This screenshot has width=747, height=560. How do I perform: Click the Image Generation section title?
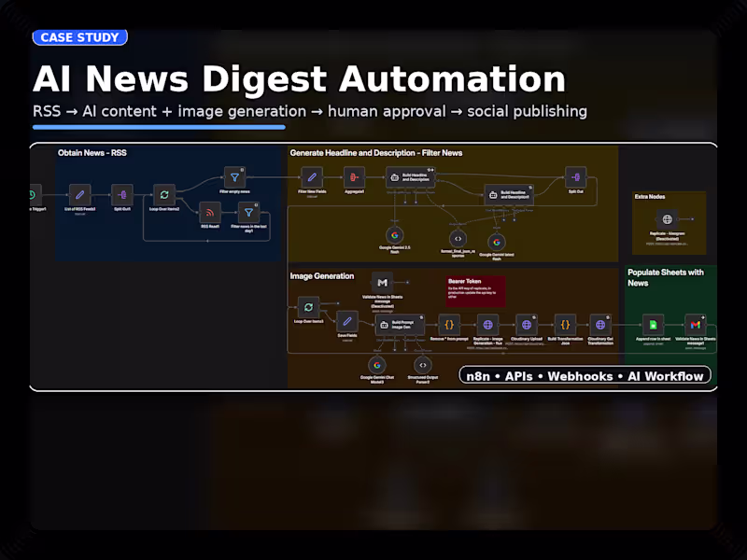click(x=322, y=276)
